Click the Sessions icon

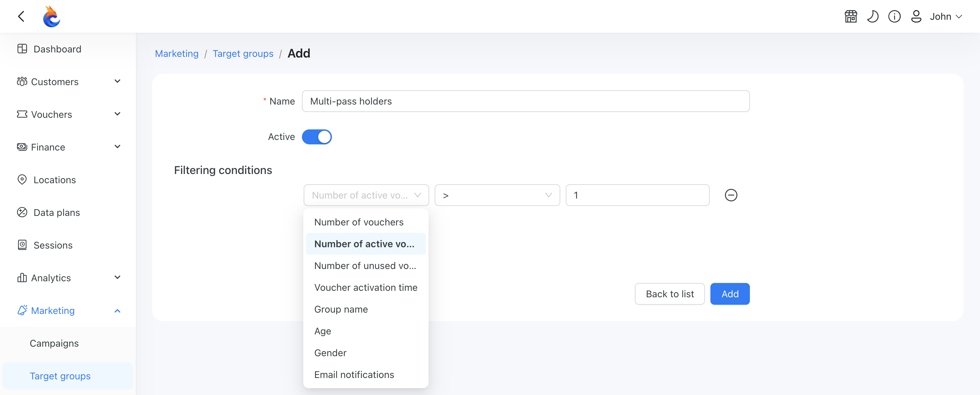[22, 245]
